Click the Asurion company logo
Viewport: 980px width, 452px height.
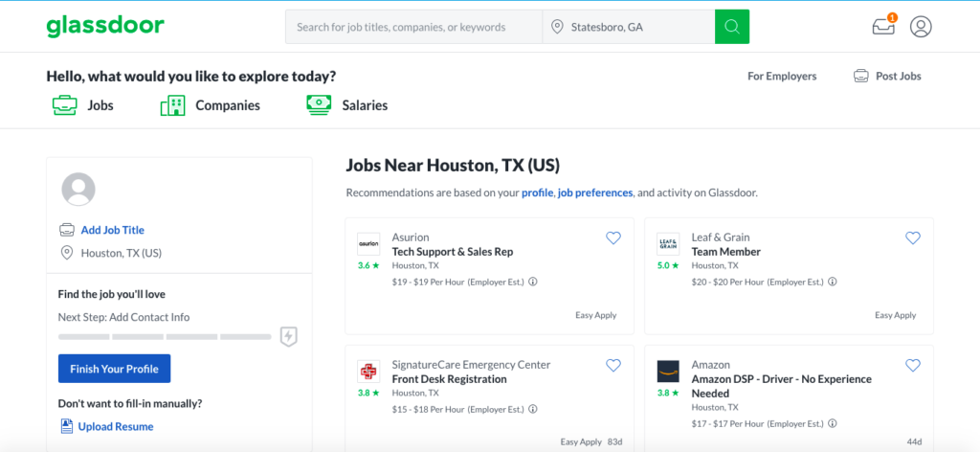tap(368, 244)
